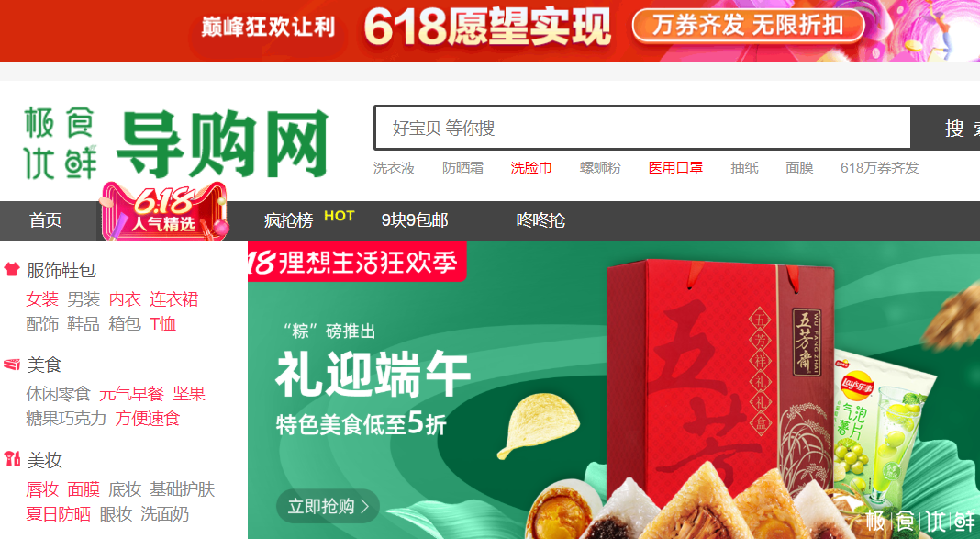Click the 搜索 search button

coord(946,129)
